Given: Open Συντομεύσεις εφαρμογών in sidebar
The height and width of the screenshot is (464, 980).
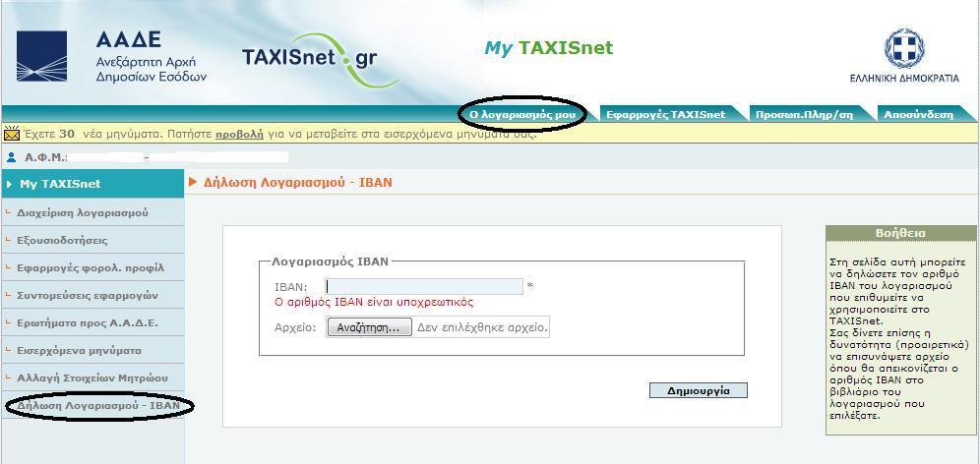Looking at the screenshot, I should [92, 295].
